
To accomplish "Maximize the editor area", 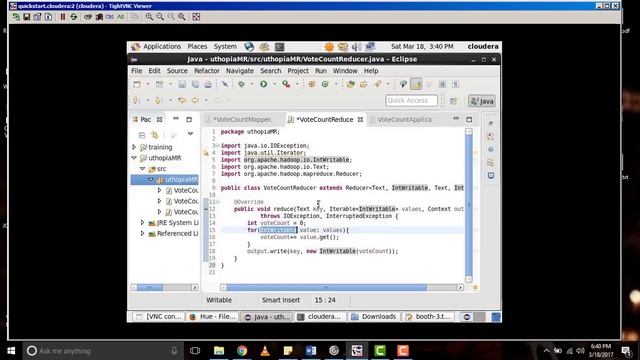I will (469, 120).
